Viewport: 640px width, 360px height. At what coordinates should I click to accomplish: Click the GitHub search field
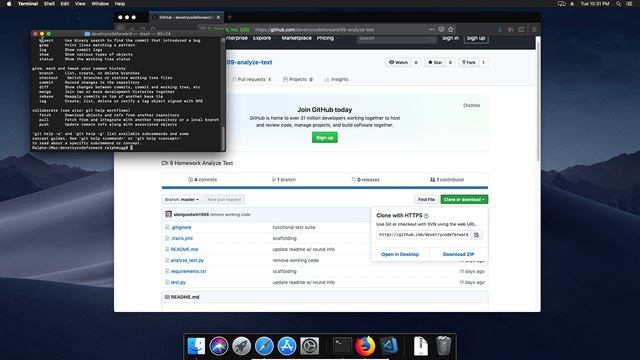pyautogui.click(x=396, y=38)
